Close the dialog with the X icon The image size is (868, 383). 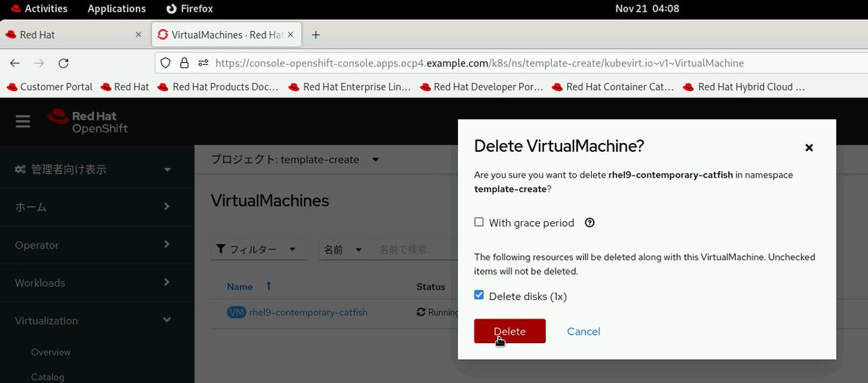click(x=809, y=147)
